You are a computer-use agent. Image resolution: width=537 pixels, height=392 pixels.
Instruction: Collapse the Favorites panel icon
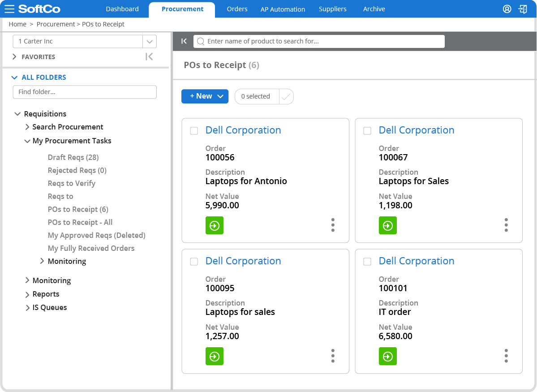pyautogui.click(x=149, y=56)
